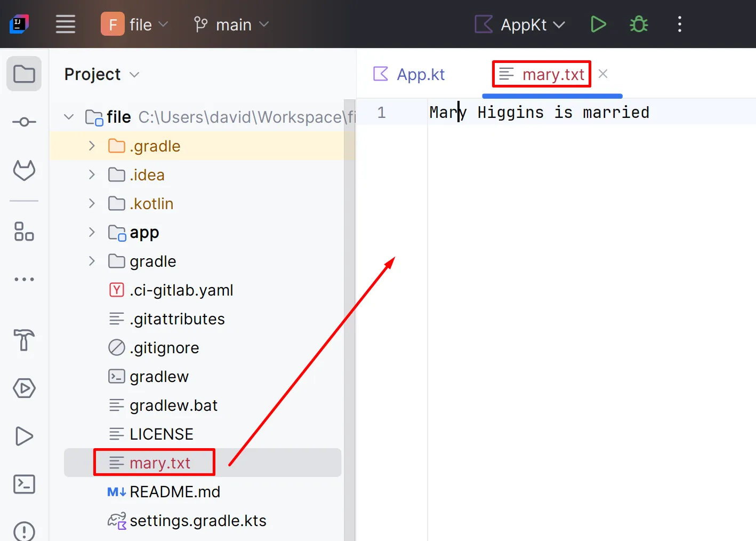This screenshot has width=756, height=541.
Task: Open the hamburger main menu
Action: pyautogui.click(x=66, y=25)
